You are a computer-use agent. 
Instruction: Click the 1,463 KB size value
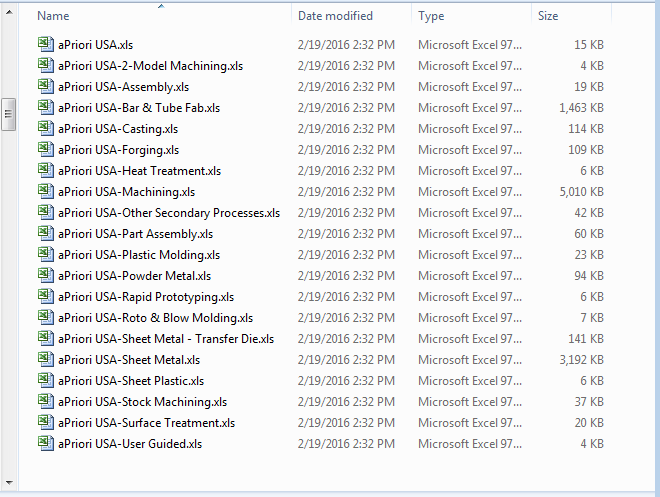coord(581,108)
